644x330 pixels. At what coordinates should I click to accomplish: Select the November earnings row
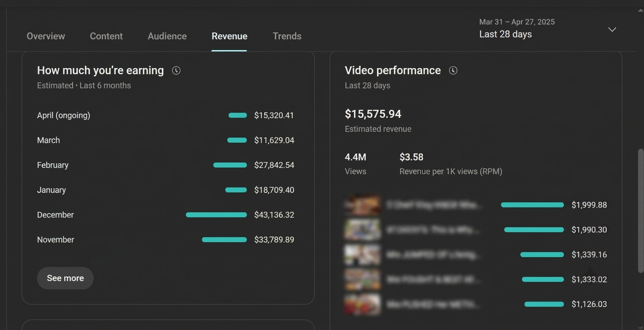click(165, 240)
